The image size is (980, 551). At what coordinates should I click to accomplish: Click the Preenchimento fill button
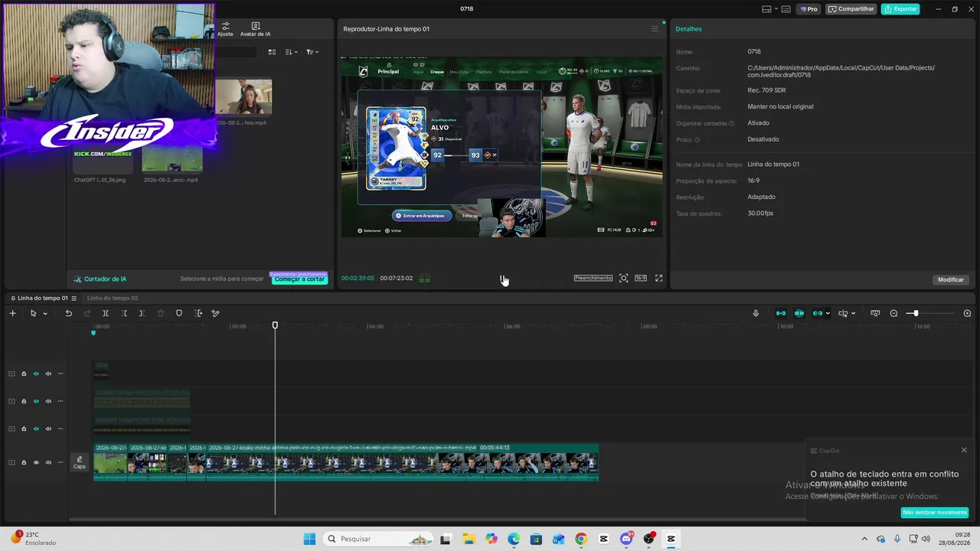coord(593,279)
